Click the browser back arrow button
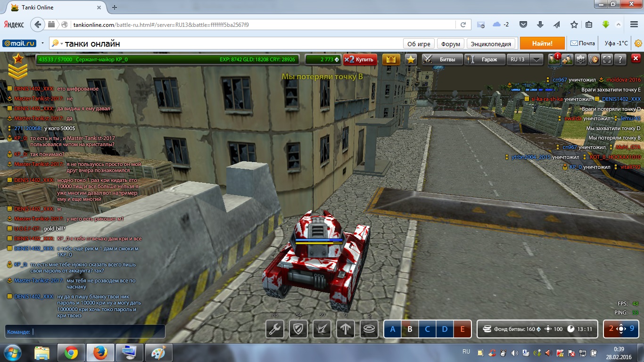 click(x=38, y=24)
